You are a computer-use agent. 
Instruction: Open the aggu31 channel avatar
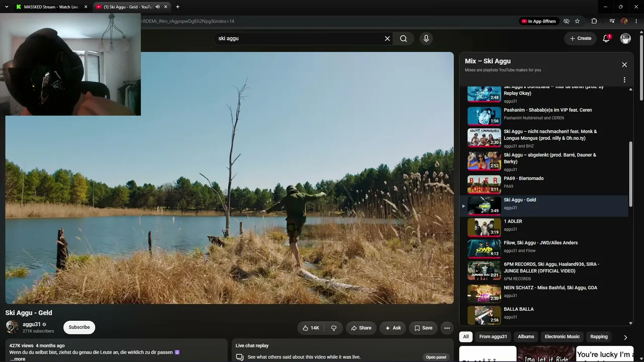[x=12, y=327]
